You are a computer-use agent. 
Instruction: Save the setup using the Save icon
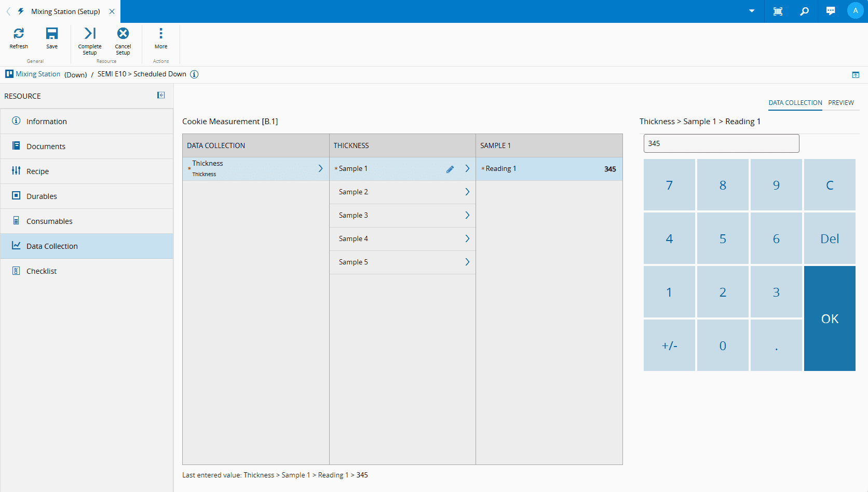52,34
